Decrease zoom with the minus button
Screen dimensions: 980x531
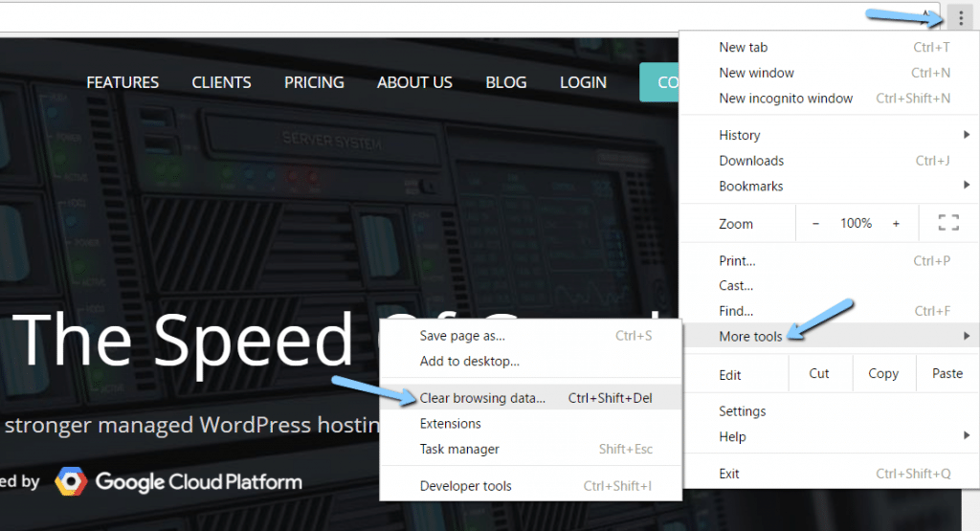(815, 223)
